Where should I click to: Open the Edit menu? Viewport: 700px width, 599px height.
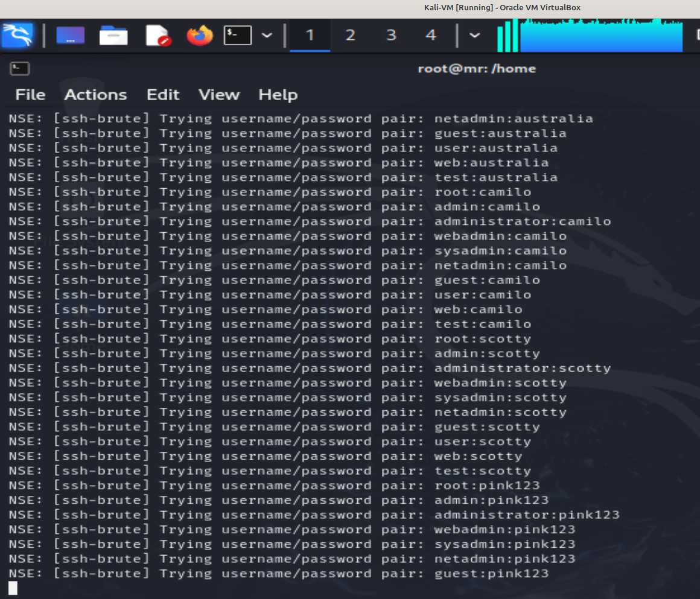163,95
